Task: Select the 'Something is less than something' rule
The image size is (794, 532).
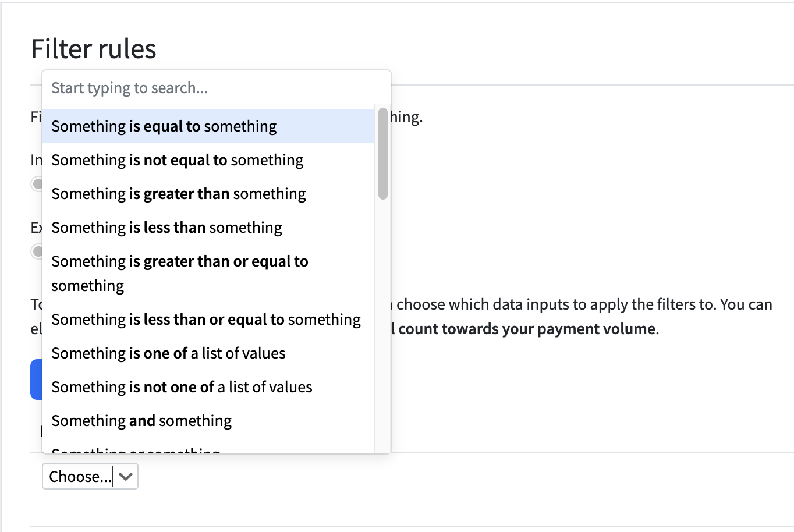Action: pos(166,227)
